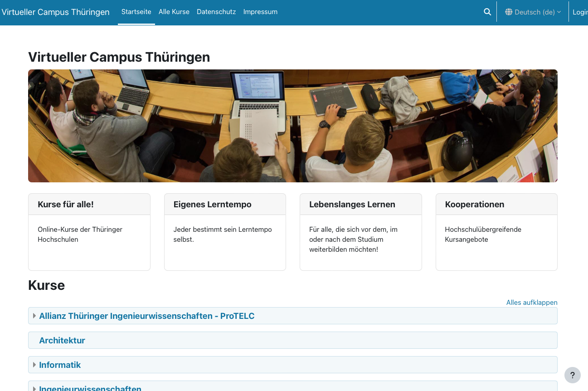The height and width of the screenshot is (391, 588).
Task: Click the Kurse für alle! card
Action: 89,232
